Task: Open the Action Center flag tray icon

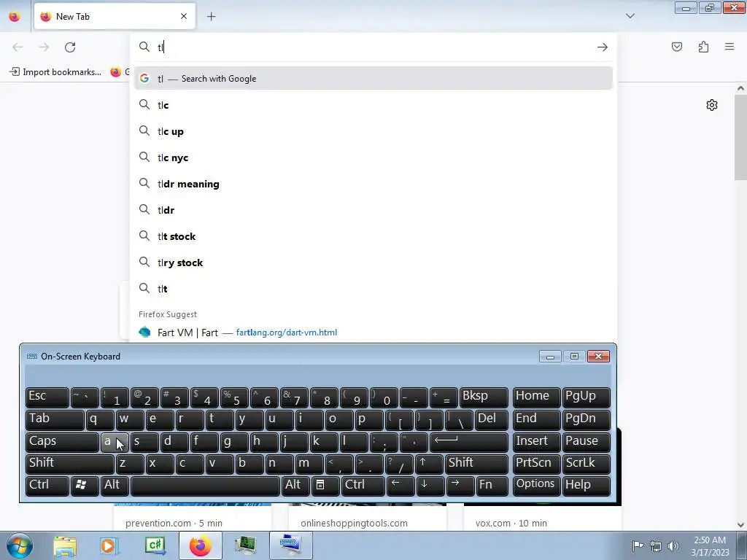Action: tap(638, 546)
